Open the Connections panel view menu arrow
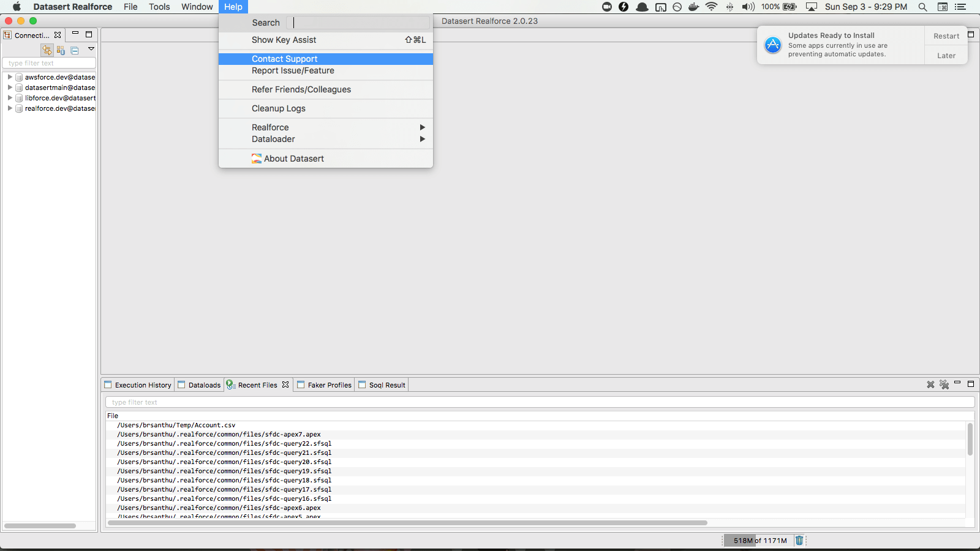 91,49
